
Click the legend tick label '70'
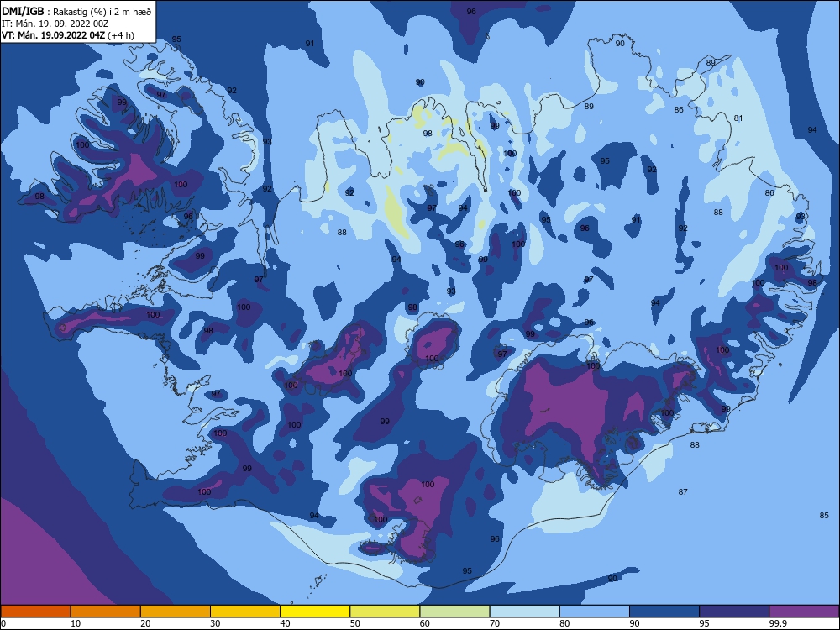495,623
